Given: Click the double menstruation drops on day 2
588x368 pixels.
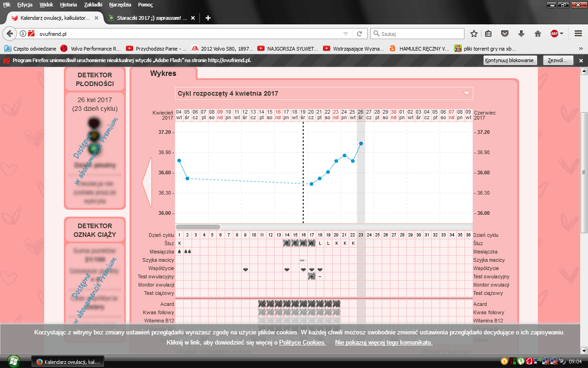Looking at the screenshot, I should pyautogui.click(x=187, y=252).
